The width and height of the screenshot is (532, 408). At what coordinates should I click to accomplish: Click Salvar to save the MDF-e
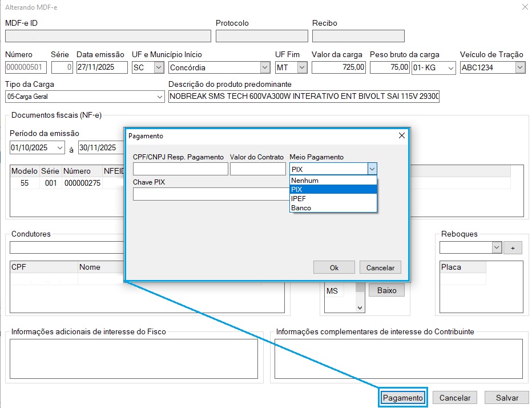coord(506,398)
